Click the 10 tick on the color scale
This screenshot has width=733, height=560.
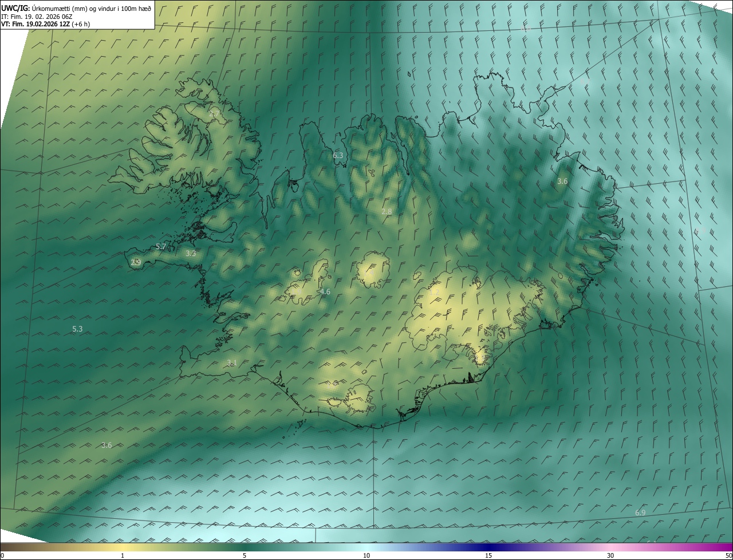click(x=366, y=555)
